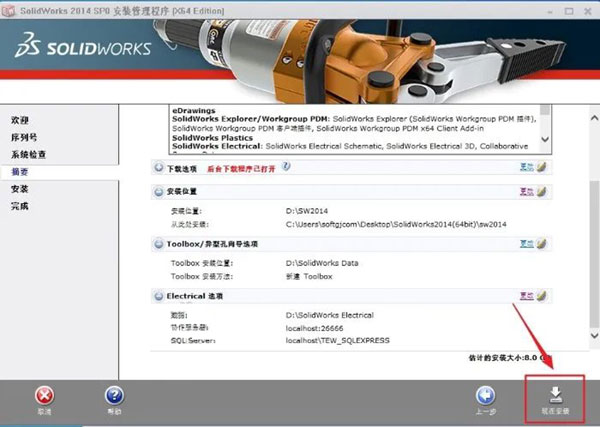
Task: Click the SQL Server label
Action: pyautogui.click(x=193, y=340)
